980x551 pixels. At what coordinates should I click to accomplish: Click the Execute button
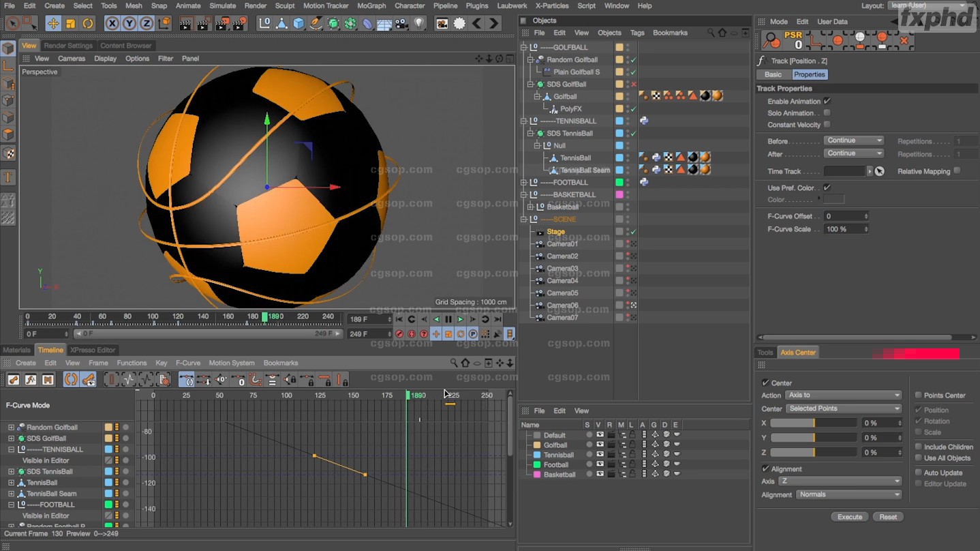click(849, 517)
